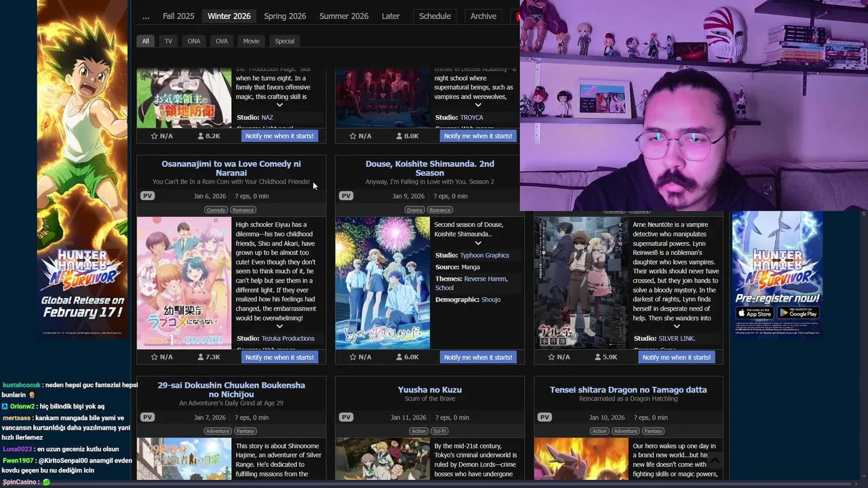Open the ellipsis item before Fall 2025
The image size is (868, 488).
146,16
